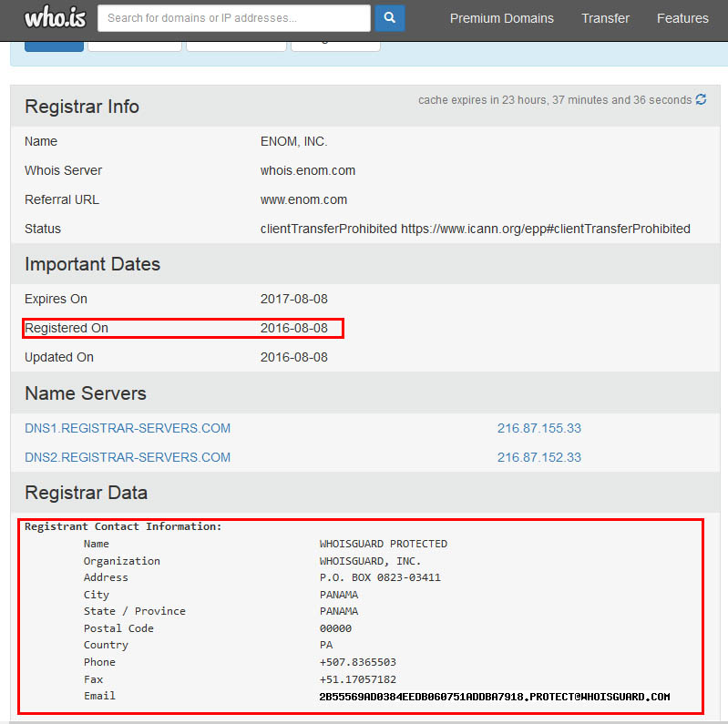
Task: Select the ENOM, INC. registrar name
Action: pos(294,141)
